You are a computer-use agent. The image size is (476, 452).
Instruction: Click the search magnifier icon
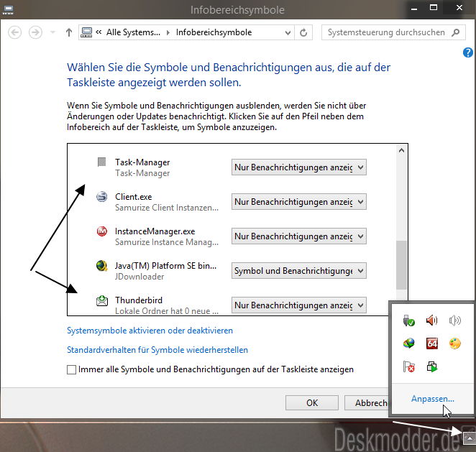pos(455,32)
